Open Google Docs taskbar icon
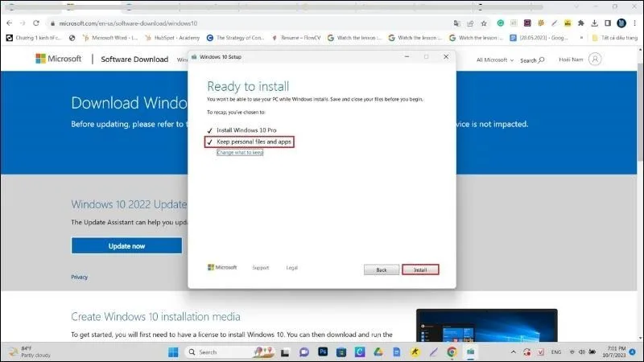644x362 pixels. pyautogui.click(x=396, y=352)
